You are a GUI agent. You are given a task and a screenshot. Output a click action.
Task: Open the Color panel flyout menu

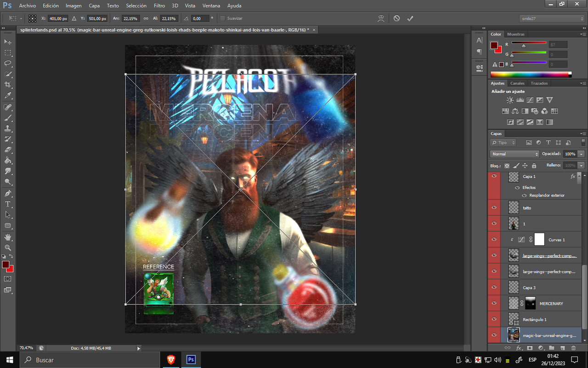582,34
